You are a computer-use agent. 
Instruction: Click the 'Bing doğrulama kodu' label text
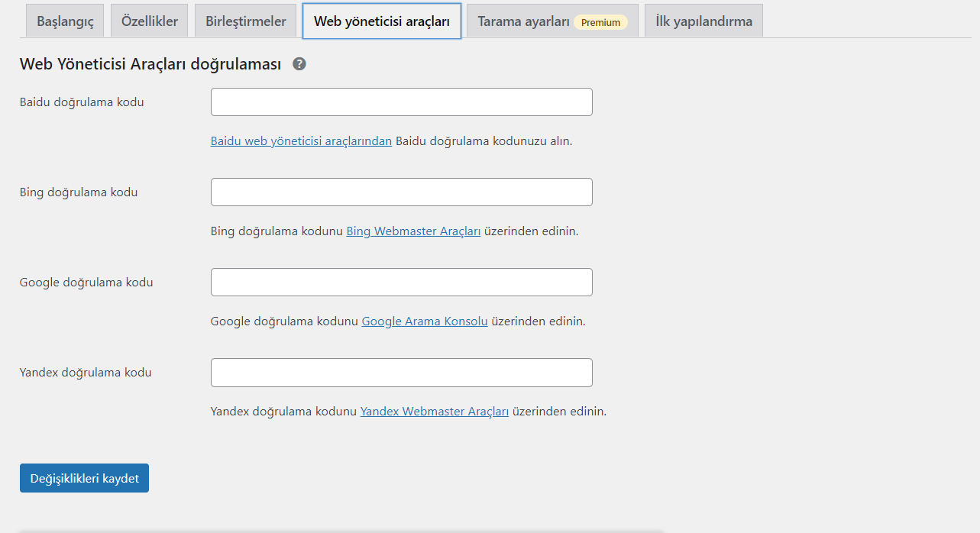click(x=79, y=192)
